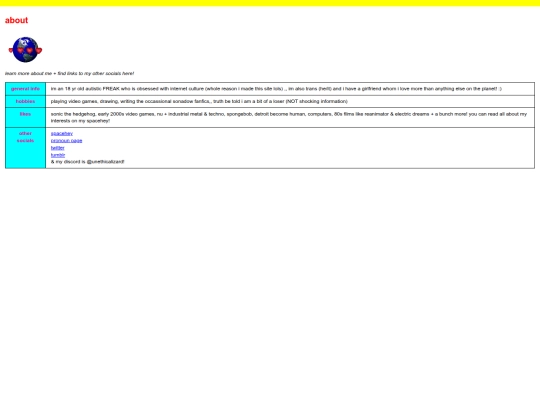This screenshot has height=405, width=540.
Task: Click the italic "learn more about me" tagline
Action: pyautogui.click(x=69, y=73)
